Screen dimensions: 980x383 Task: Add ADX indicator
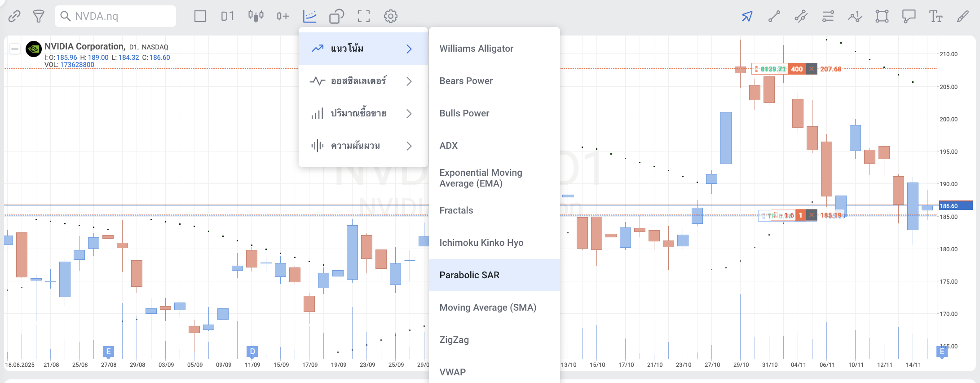494,146
